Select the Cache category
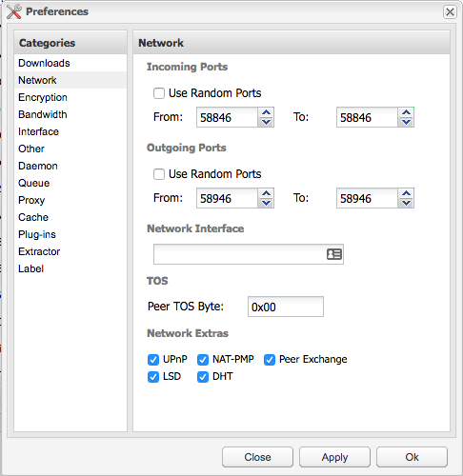 coord(70,217)
